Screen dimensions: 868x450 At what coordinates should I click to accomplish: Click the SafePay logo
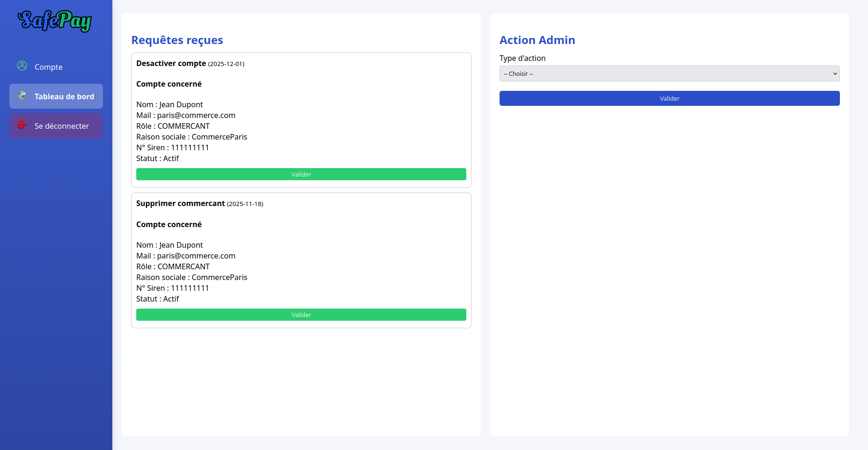pos(55,21)
